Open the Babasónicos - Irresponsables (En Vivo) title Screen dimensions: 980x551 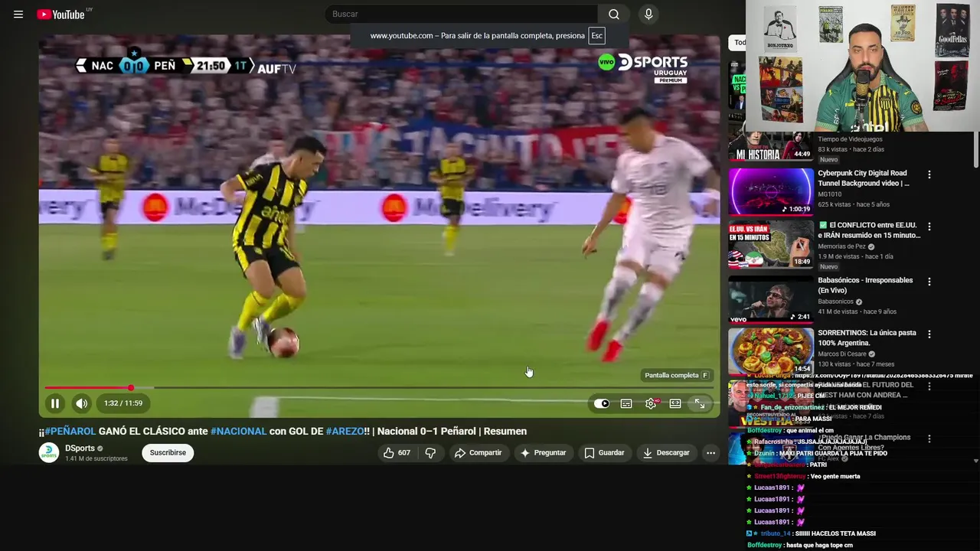pyautogui.click(x=865, y=285)
